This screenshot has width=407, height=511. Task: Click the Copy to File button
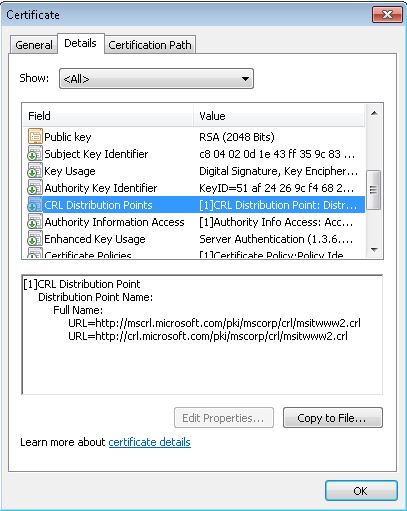click(x=333, y=418)
